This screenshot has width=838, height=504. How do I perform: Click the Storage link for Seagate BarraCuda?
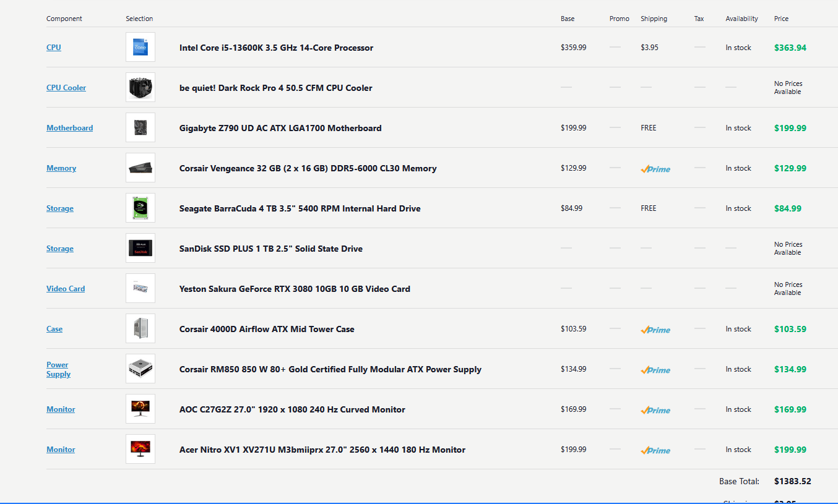point(60,208)
